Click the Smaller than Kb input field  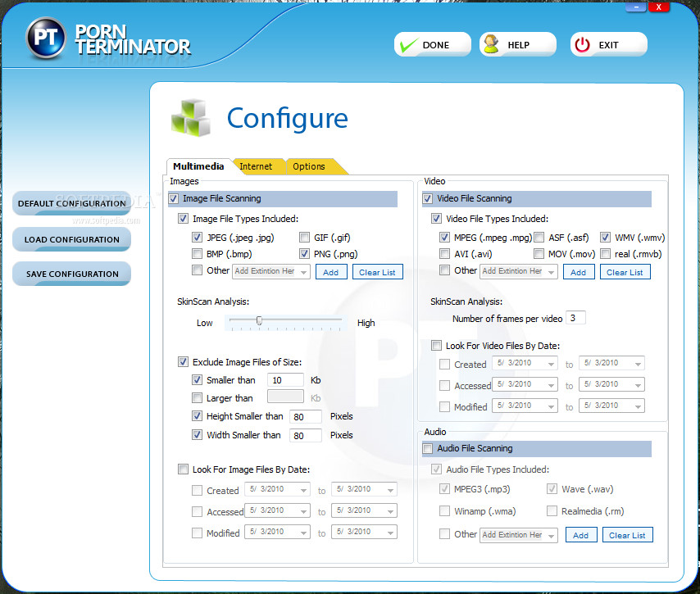pos(285,380)
